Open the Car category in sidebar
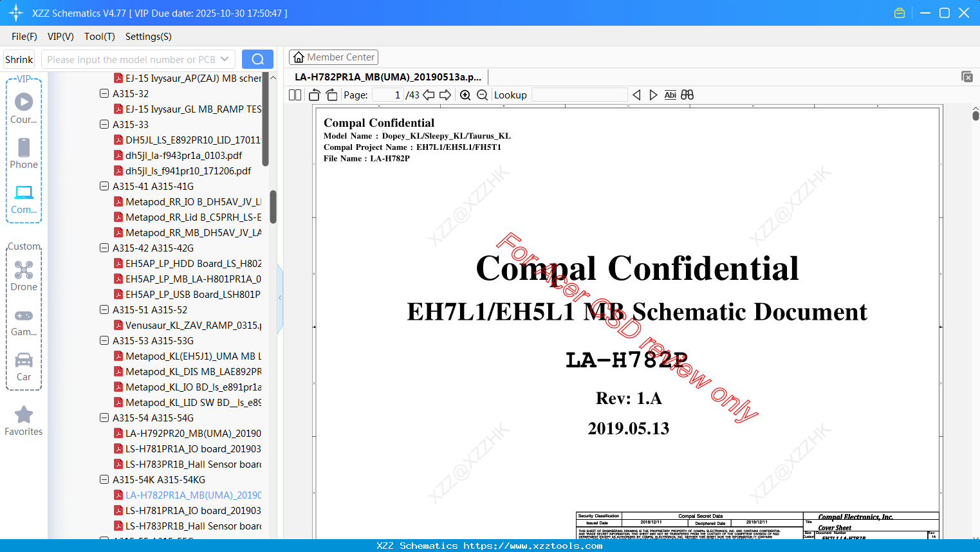The height and width of the screenshot is (552, 980). click(24, 367)
